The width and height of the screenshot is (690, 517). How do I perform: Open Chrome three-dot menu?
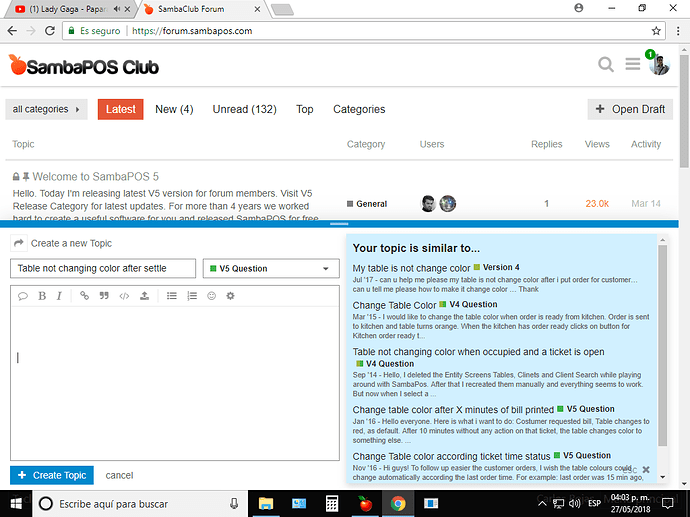click(x=678, y=31)
